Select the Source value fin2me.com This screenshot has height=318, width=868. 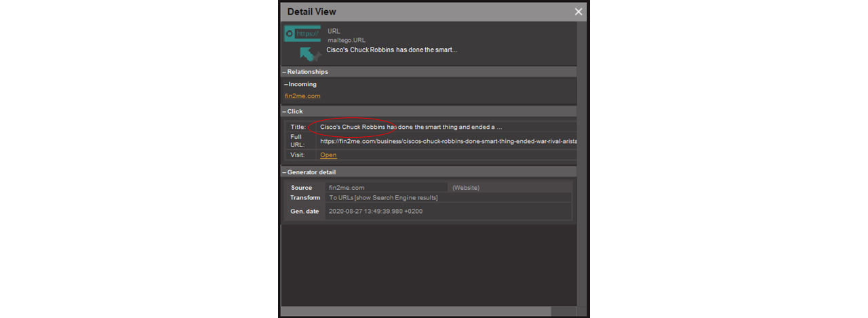(347, 188)
